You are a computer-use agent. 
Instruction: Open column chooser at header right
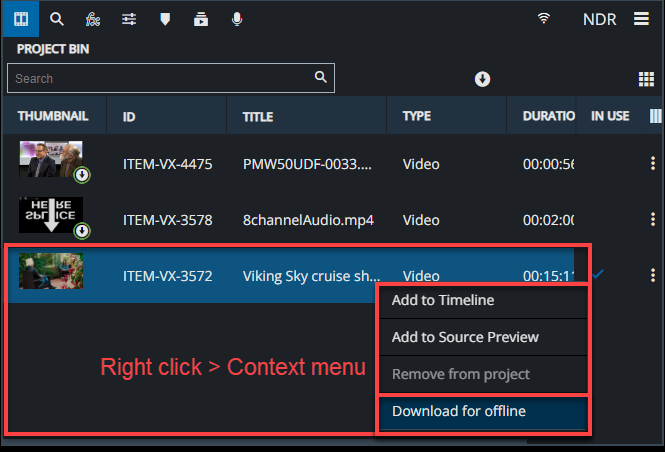pos(655,116)
